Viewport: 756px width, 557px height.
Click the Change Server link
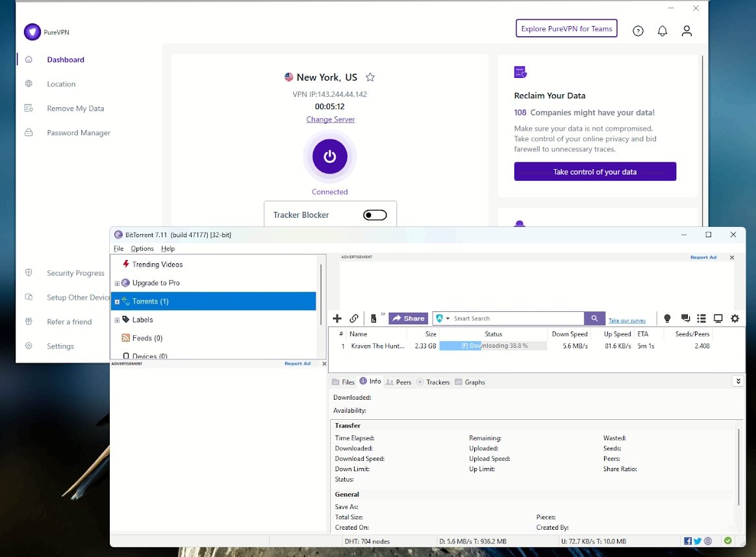331,120
